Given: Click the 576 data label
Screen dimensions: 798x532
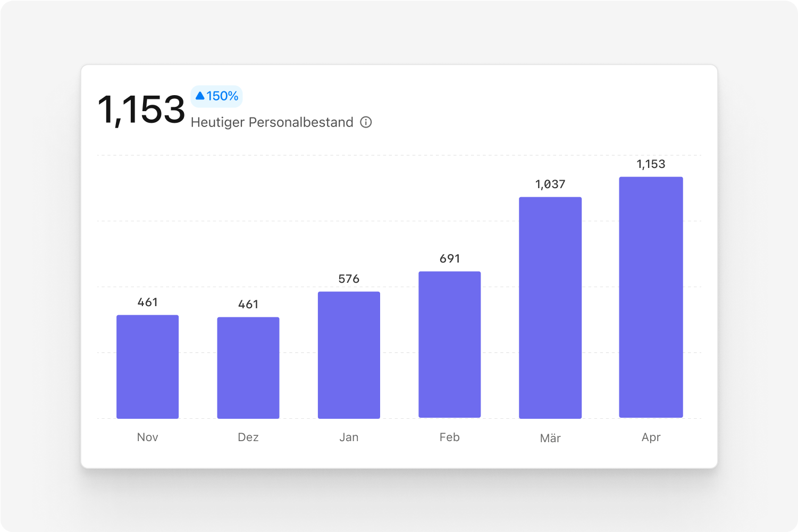Looking at the screenshot, I should 349,279.
